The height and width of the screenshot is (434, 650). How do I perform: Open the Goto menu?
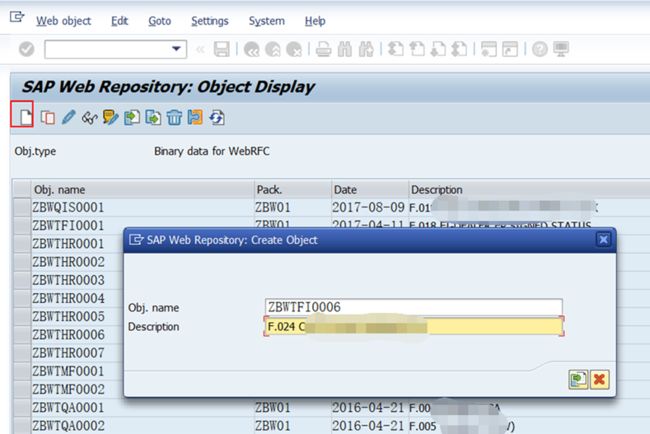coord(160,21)
